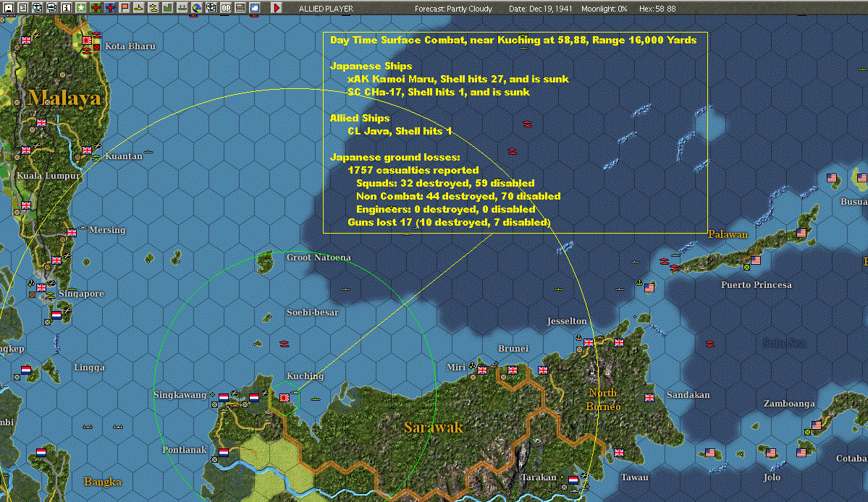
Task: Click the 'CL Java, Shell hits 1' line
Action: (x=400, y=131)
